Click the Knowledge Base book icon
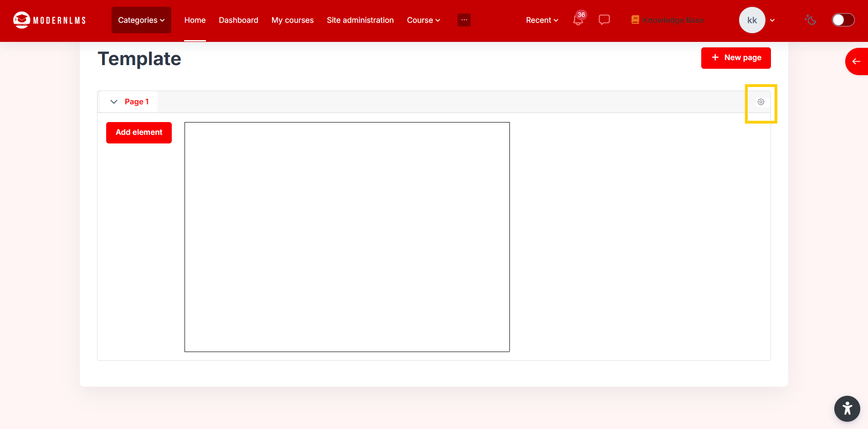868x429 pixels. (635, 20)
